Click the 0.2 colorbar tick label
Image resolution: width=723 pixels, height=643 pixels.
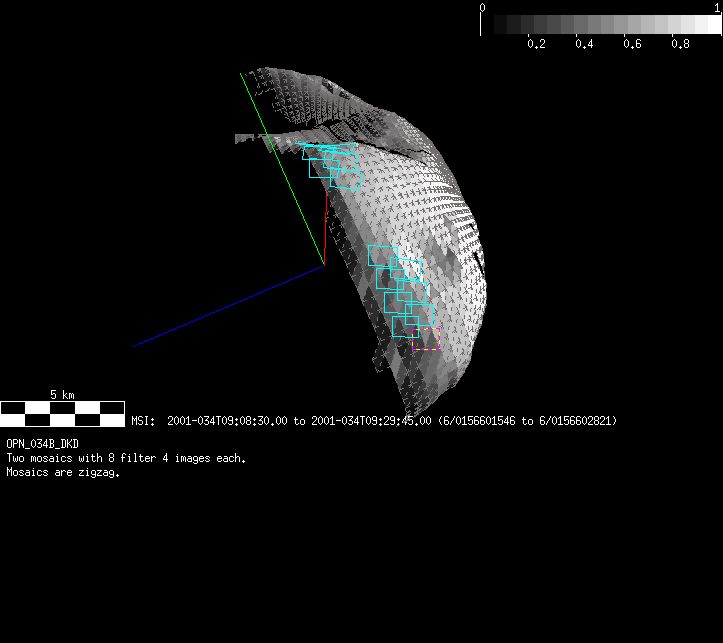pyautogui.click(x=536, y=45)
